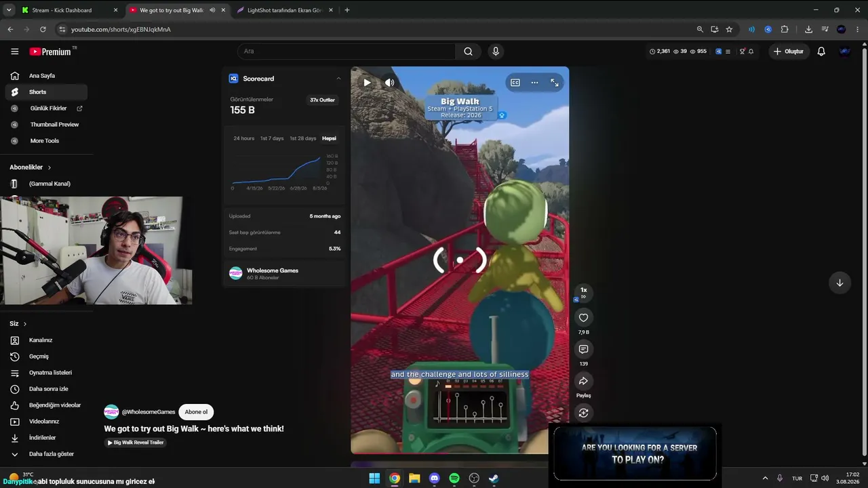The height and width of the screenshot is (488, 868).
Task: Enter fullscreen on the short player
Action: click(555, 83)
